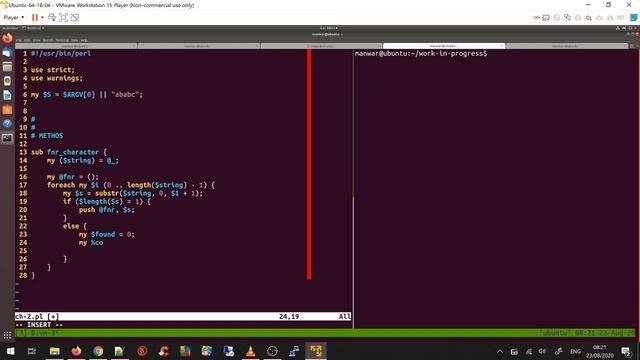Switch ENG input language in tray
The height and width of the screenshot is (360, 640).
(x=576, y=351)
